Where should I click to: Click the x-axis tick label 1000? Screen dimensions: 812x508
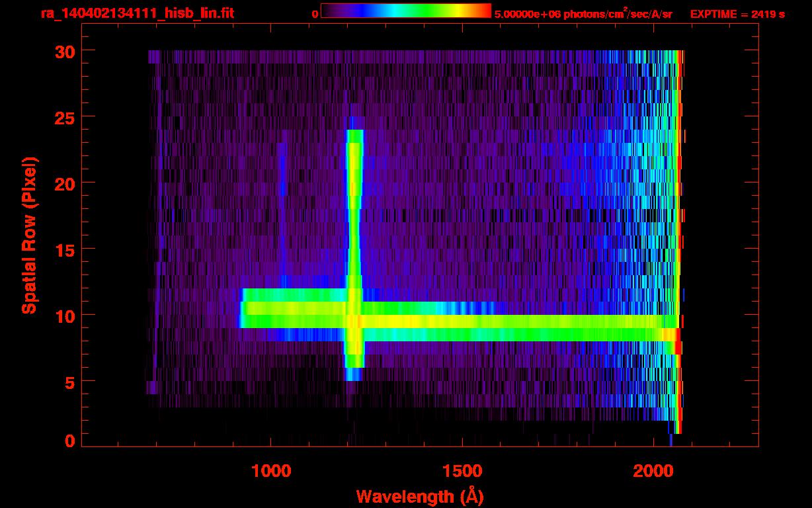(271, 471)
